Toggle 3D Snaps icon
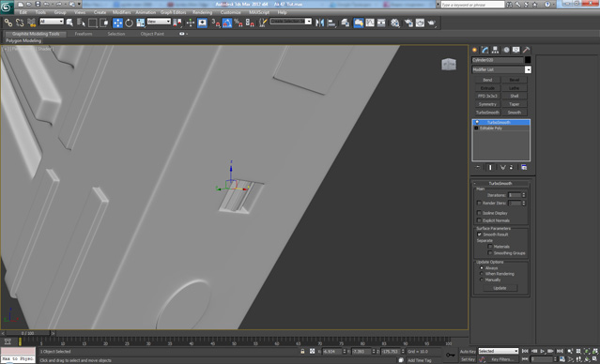Image resolution: width=600 pixels, height=364 pixels. click(x=216, y=23)
